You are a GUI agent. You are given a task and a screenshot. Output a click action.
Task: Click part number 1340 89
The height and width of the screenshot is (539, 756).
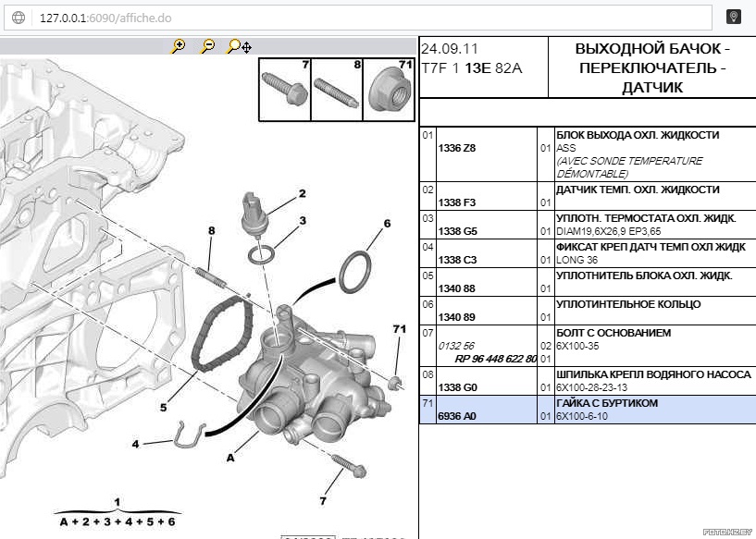pos(456,317)
